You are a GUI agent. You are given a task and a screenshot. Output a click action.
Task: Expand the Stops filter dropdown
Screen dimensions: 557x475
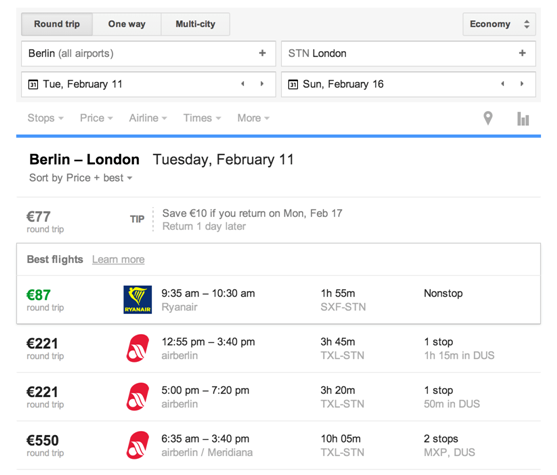pyautogui.click(x=45, y=118)
